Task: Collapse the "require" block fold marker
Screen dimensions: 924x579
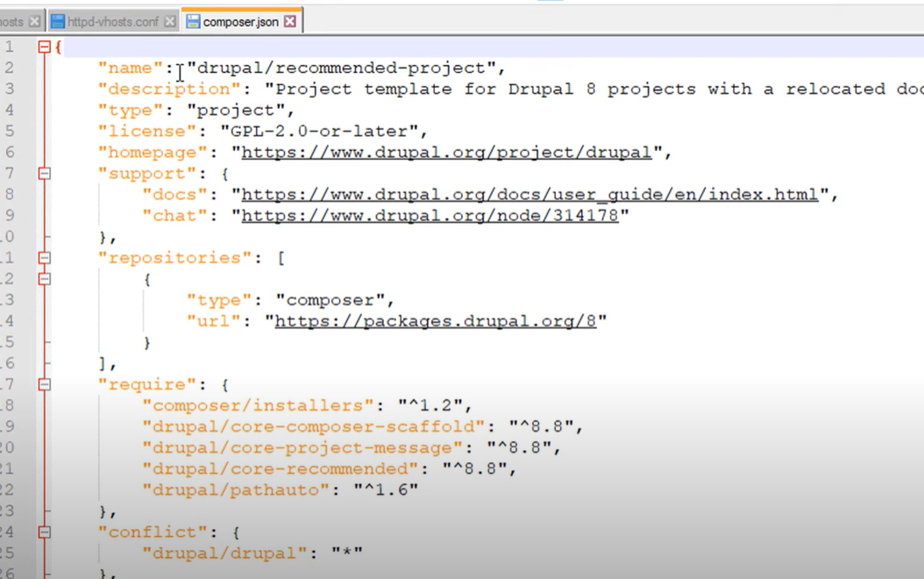Action: tap(44, 384)
